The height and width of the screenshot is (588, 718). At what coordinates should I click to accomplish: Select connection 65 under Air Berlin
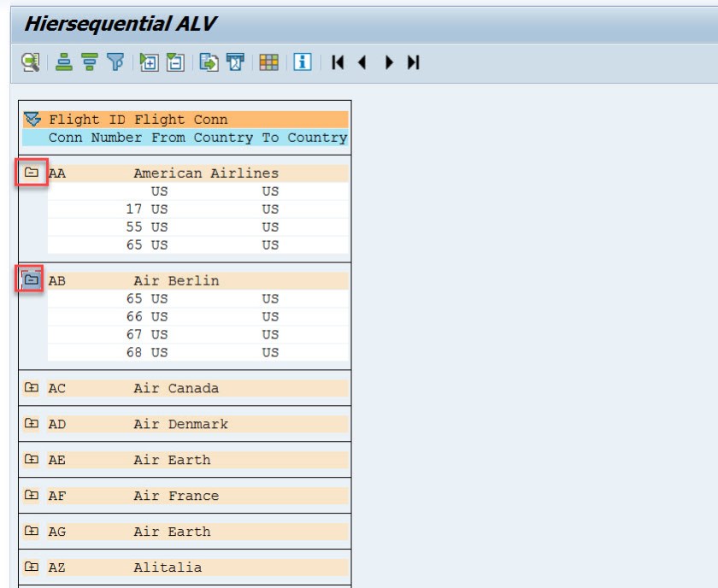(133, 298)
